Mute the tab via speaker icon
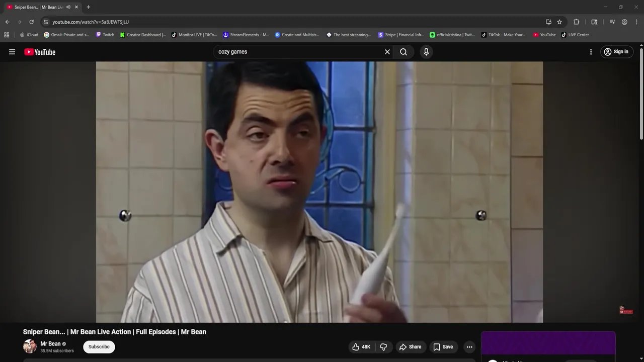 [68, 7]
